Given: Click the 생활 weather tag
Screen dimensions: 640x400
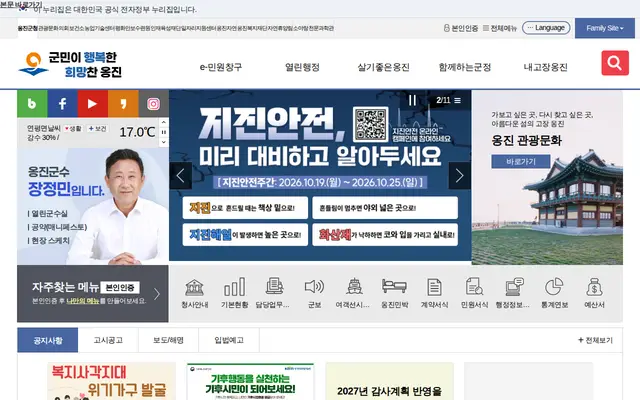Looking at the screenshot, I should point(73,129).
